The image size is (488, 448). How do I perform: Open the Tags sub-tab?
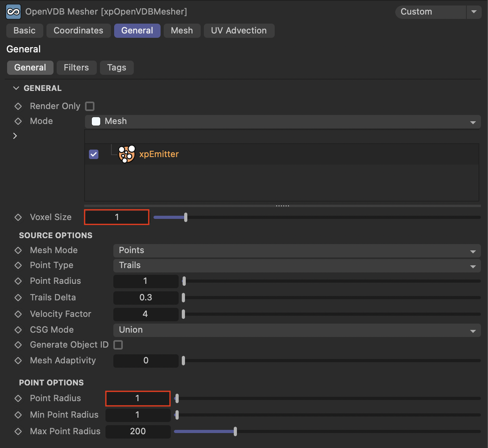[x=116, y=68]
